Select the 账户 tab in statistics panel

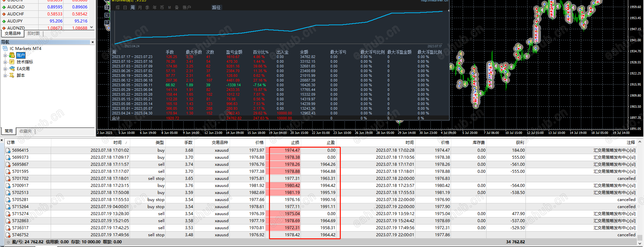pyautogui.click(x=187, y=7)
